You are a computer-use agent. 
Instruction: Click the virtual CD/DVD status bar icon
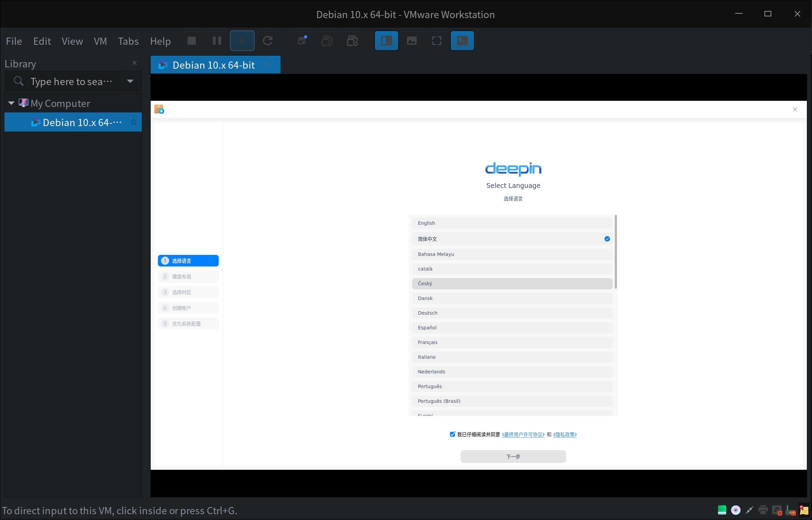[735, 510]
